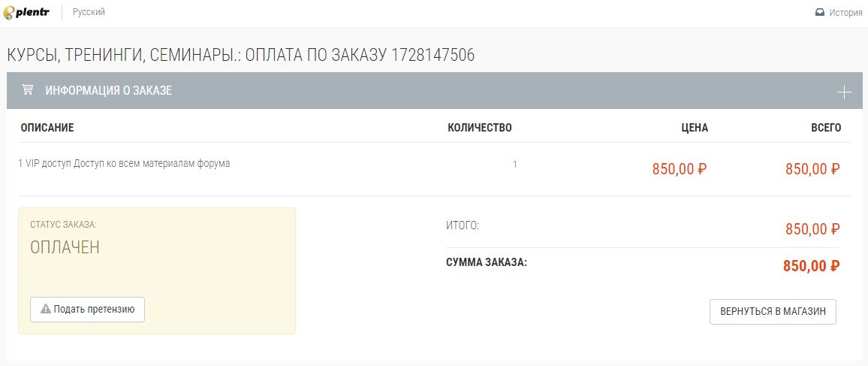Open the Русский language selector
Screen dimensions: 868x366
pos(89,12)
